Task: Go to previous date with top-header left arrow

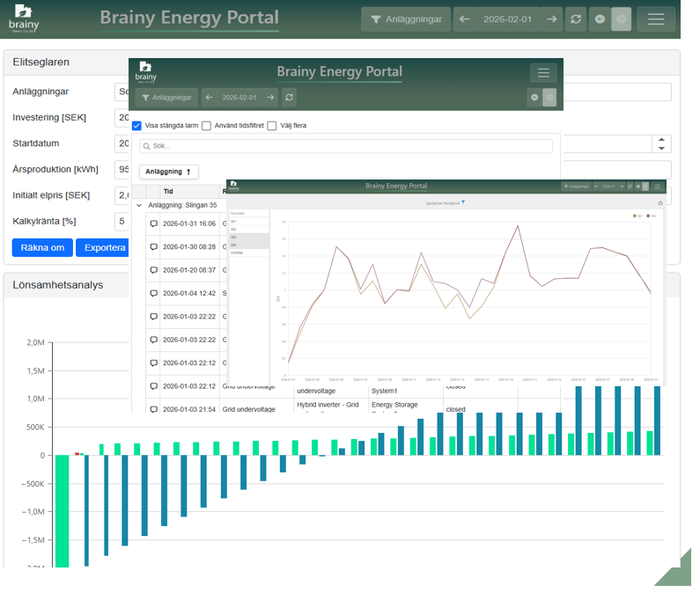Action: [464, 19]
